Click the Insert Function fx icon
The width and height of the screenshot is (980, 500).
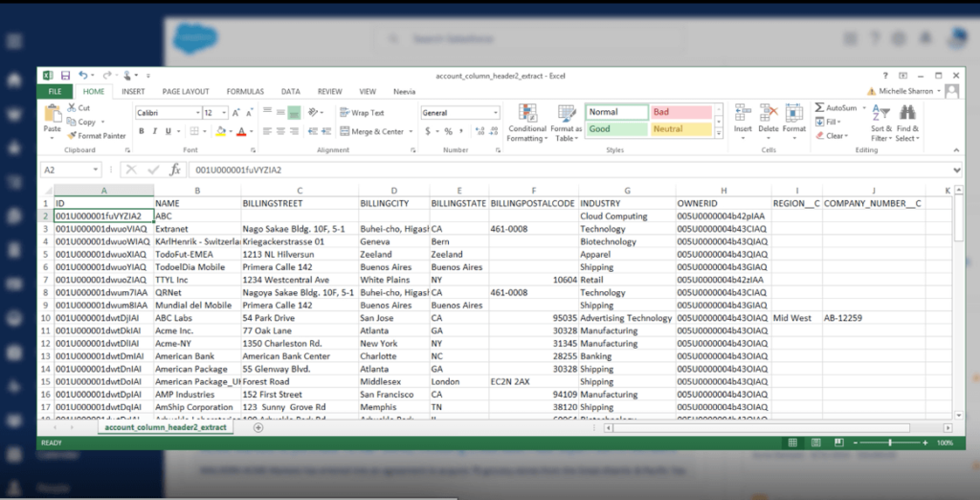(x=175, y=170)
